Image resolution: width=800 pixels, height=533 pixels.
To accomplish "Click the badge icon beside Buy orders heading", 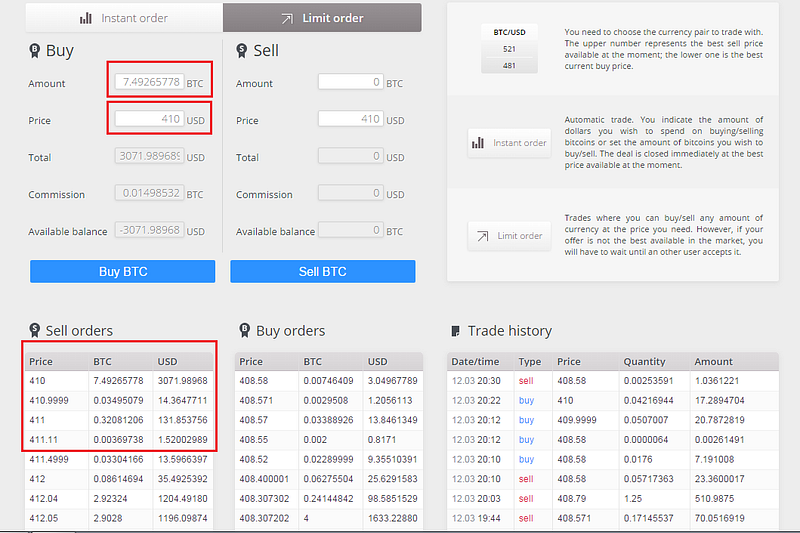I will [244, 331].
